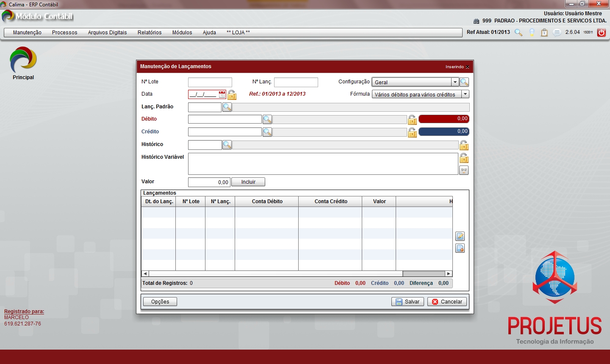Expand the Configuração dropdown showing Geral
The image size is (610, 364).
(455, 82)
